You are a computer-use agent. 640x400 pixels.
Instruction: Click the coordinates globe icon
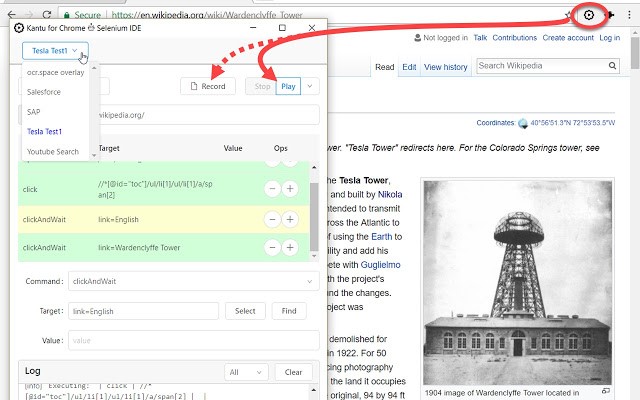521,124
